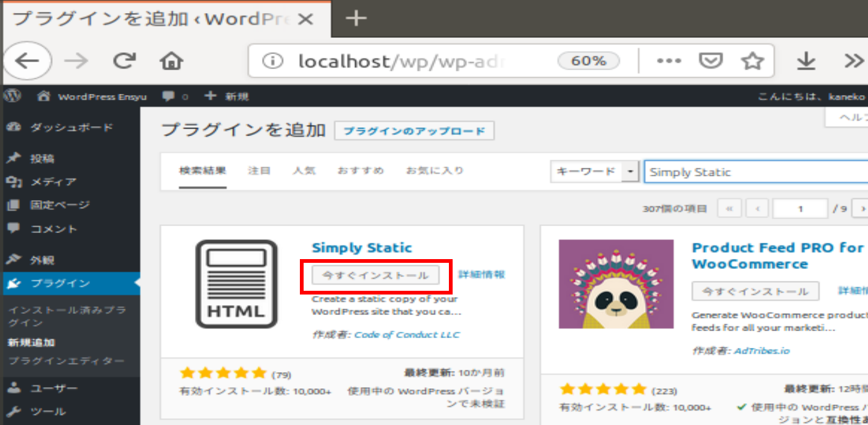This screenshot has width=868, height=425.
Task: Switch to the 人気 tab
Action: coord(304,170)
